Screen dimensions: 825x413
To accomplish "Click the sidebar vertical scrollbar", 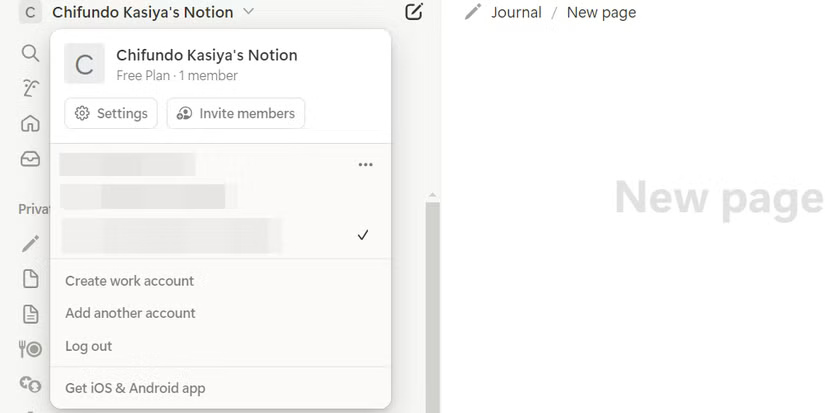I will click(432, 300).
